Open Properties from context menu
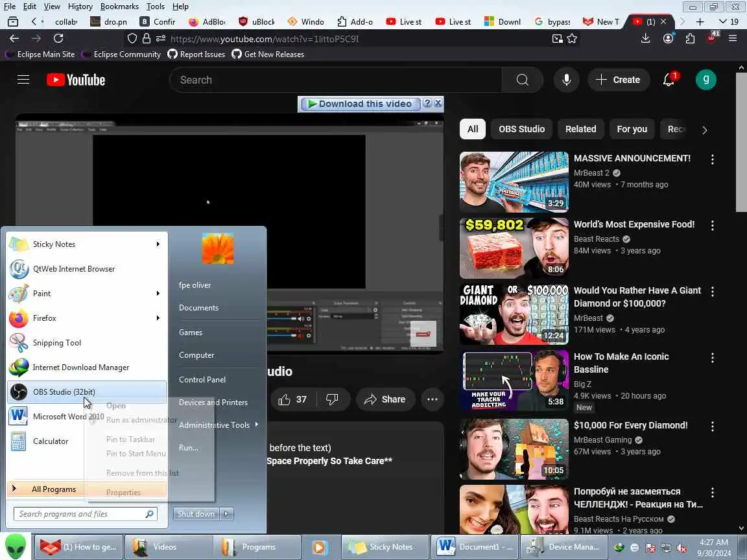This screenshot has width=747, height=560. 123,493
